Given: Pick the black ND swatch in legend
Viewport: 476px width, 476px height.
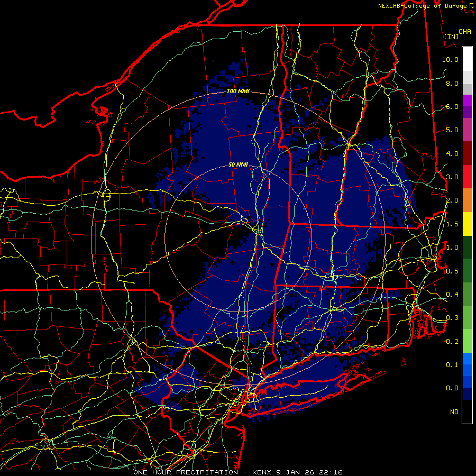Looking at the screenshot, I should coord(467,411).
